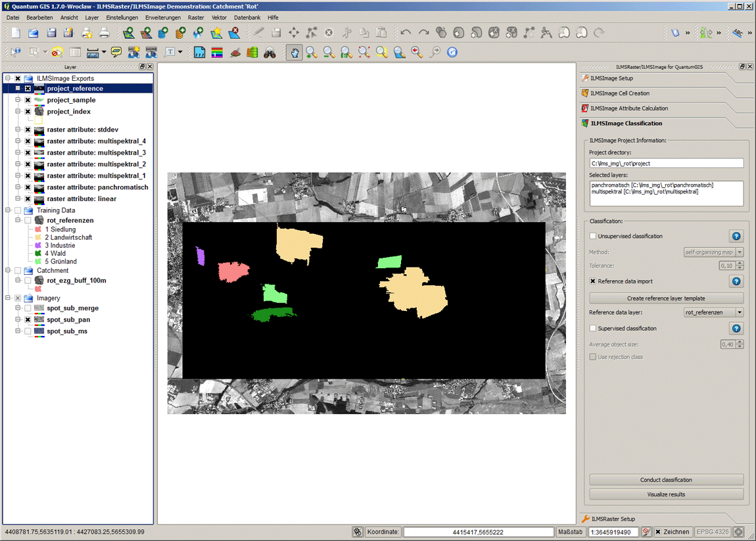Collapse the rot_referenzen layer legend
This screenshot has width=756, height=541.
click(x=18, y=220)
